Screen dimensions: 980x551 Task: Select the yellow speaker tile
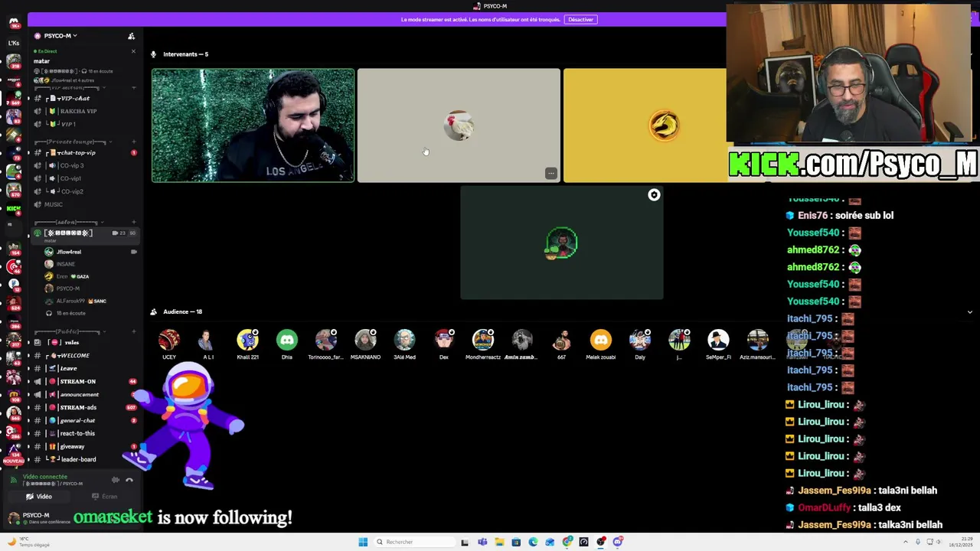645,126
